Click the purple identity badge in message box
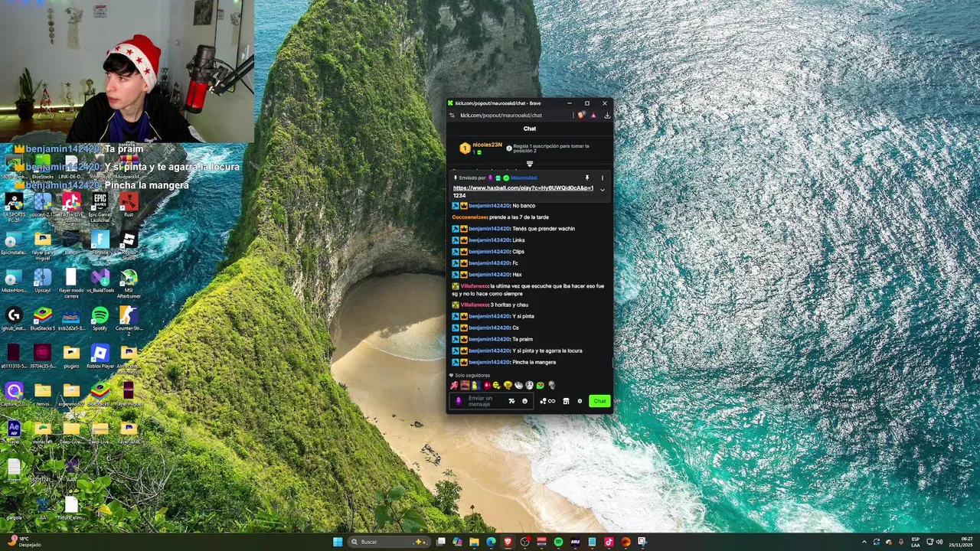980x551 pixels. point(459,401)
